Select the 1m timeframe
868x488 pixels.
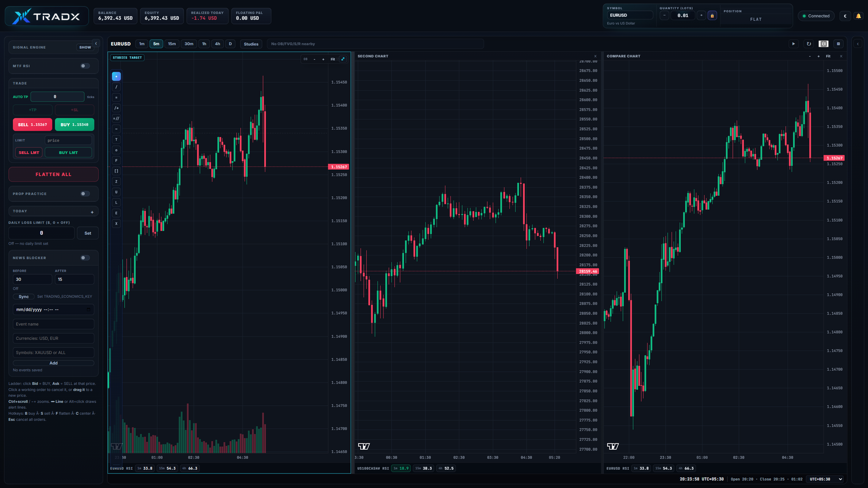coord(142,44)
